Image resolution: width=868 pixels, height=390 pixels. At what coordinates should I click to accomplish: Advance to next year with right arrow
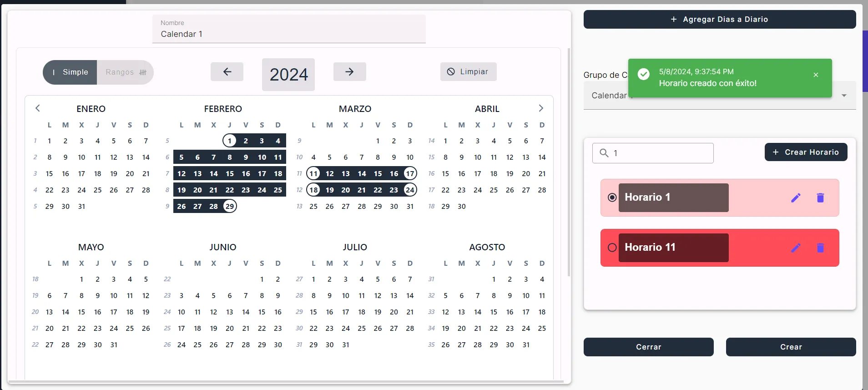tap(349, 72)
